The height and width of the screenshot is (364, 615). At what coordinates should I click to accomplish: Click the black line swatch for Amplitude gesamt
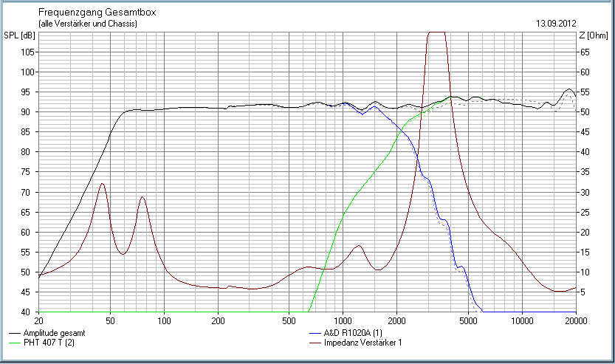point(15,334)
